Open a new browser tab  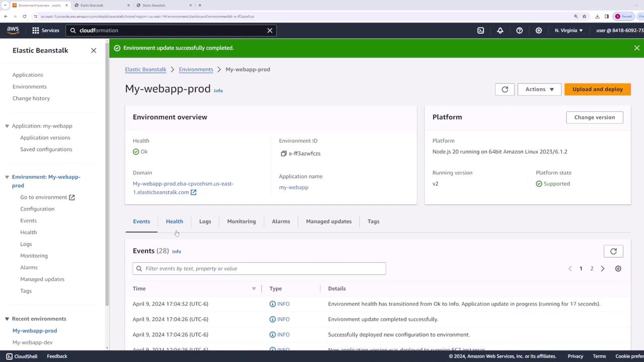pyautogui.click(x=200, y=5)
